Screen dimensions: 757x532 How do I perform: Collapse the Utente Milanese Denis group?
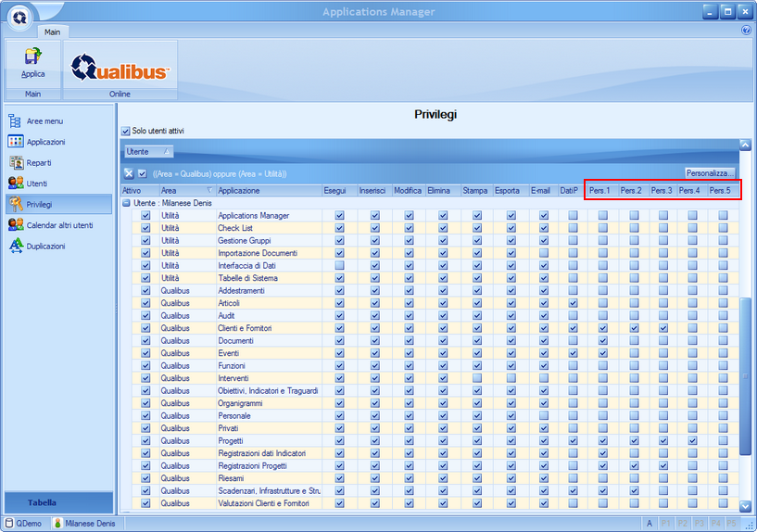click(x=126, y=202)
